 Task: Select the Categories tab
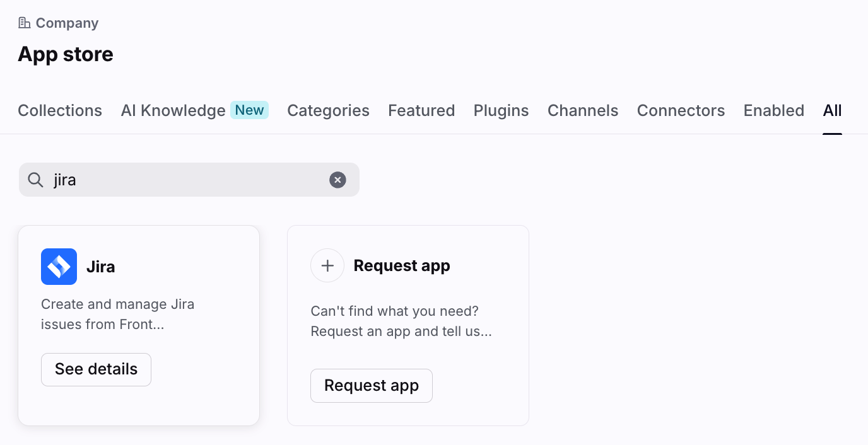click(x=328, y=110)
